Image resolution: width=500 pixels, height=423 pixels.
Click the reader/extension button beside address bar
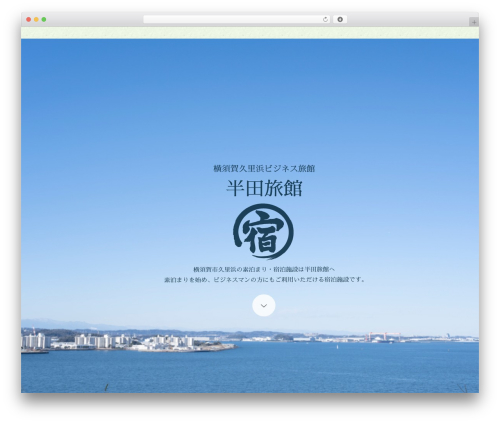(x=340, y=20)
